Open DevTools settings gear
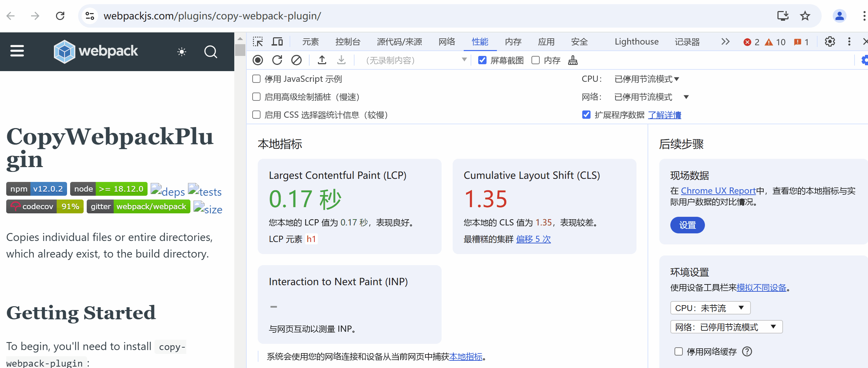This screenshot has height=368, width=868. pyautogui.click(x=830, y=42)
